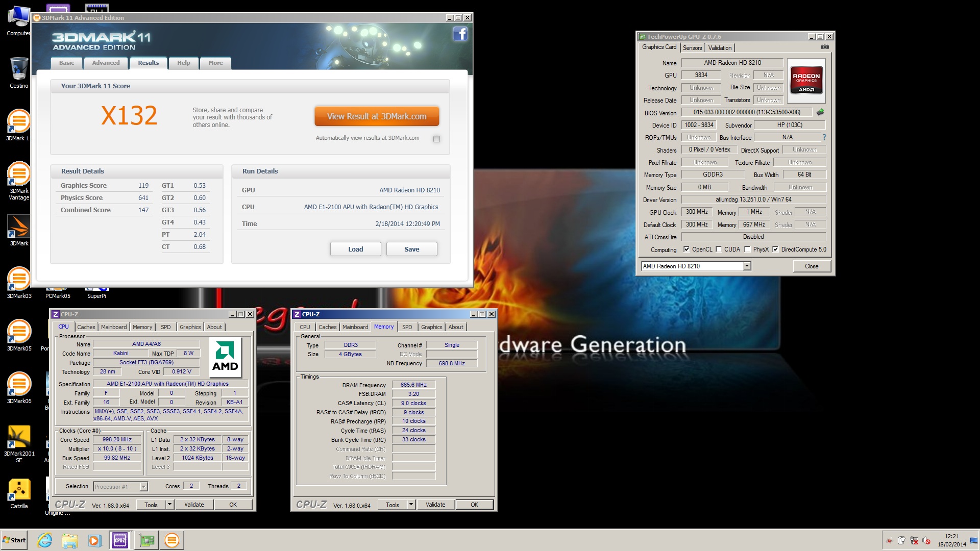The width and height of the screenshot is (980, 551).
Task: Select the Catzilla desktop shortcut
Action: 19,494
